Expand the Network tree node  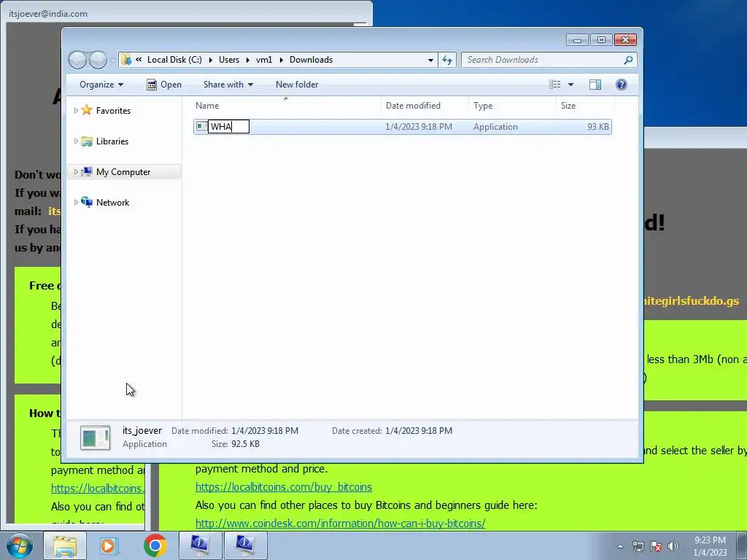pyautogui.click(x=76, y=203)
